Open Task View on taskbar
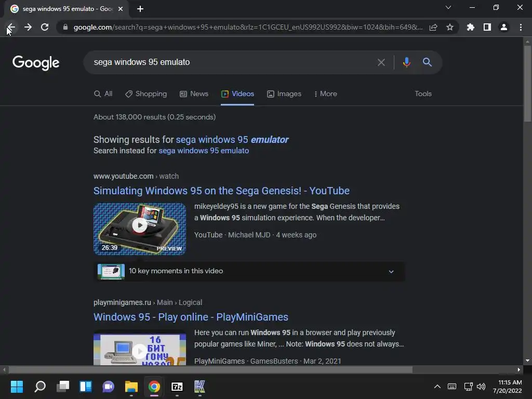Image resolution: width=532 pixels, height=399 pixels. (x=63, y=387)
